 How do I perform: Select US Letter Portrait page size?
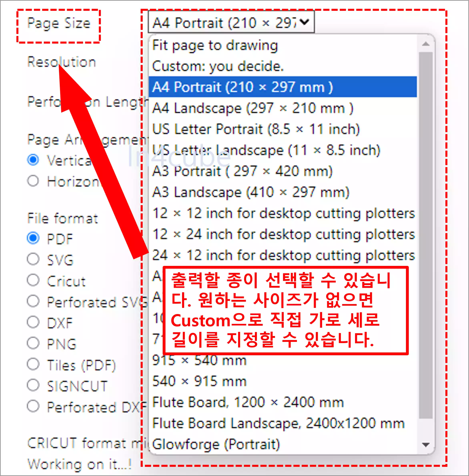(x=256, y=129)
